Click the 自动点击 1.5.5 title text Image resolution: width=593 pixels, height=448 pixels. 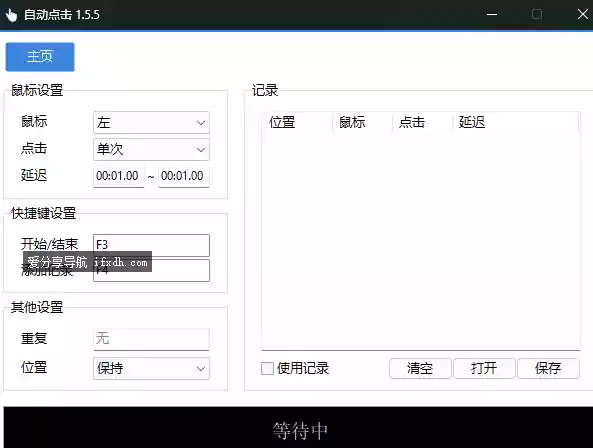[x=62, y=15]
